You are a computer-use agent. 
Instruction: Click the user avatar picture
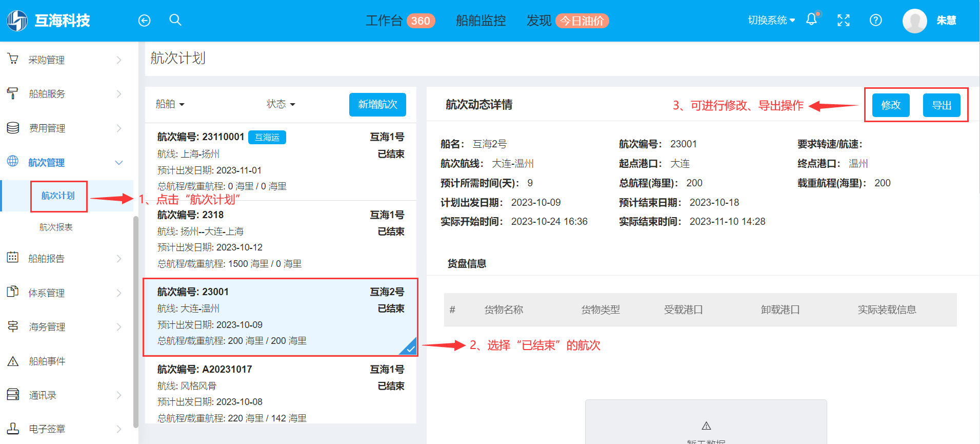point(915,21)
